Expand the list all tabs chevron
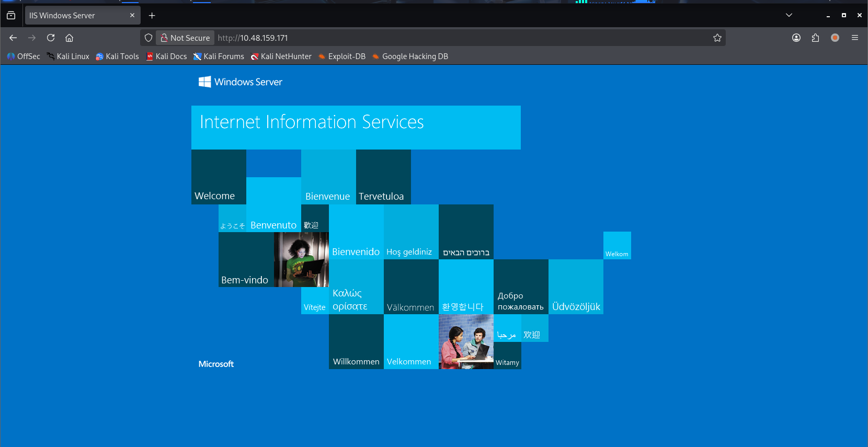The width and height of the screenshot is (868, 447). (789, 15)
